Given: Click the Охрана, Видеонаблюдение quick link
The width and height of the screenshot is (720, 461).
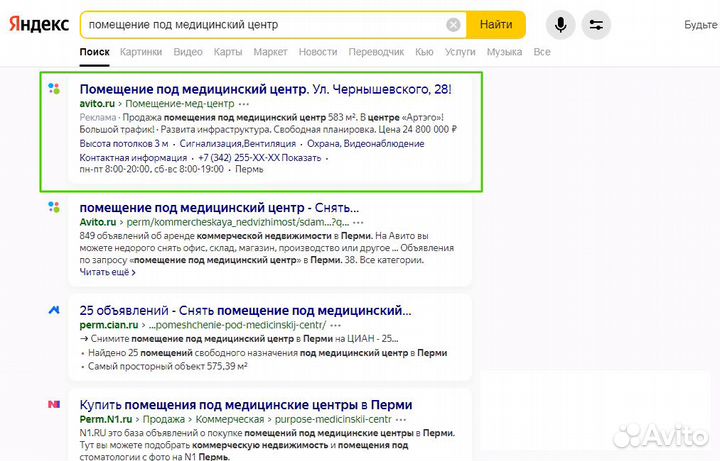Looking at the screenshot, I should pos(366,144).
